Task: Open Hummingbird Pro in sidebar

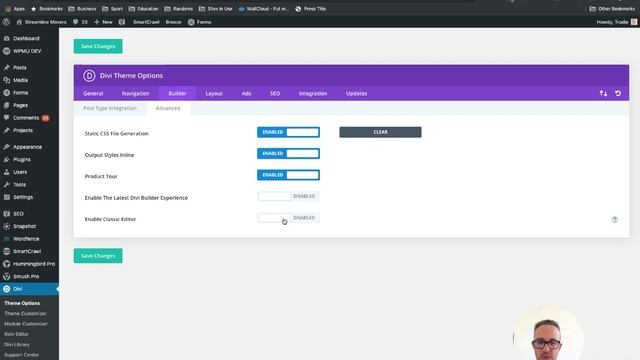Action: coord(34,264)
